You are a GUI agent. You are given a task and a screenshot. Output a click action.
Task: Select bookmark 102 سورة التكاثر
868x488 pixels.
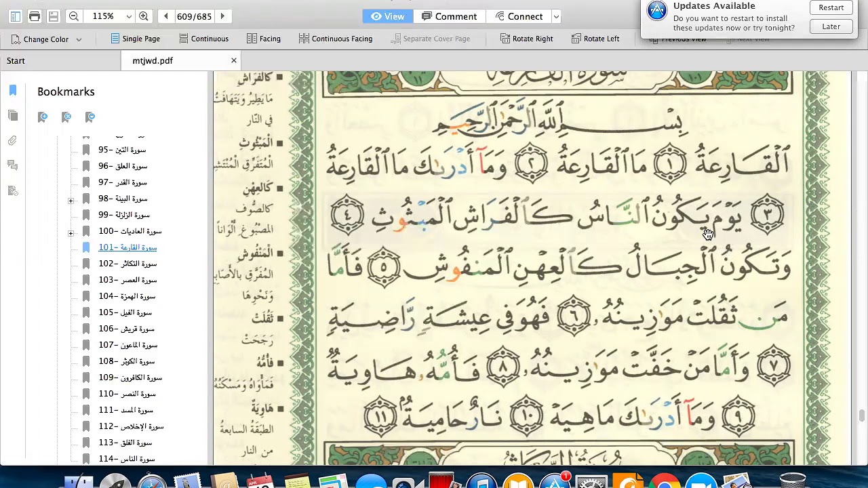(x=127, y=264)
